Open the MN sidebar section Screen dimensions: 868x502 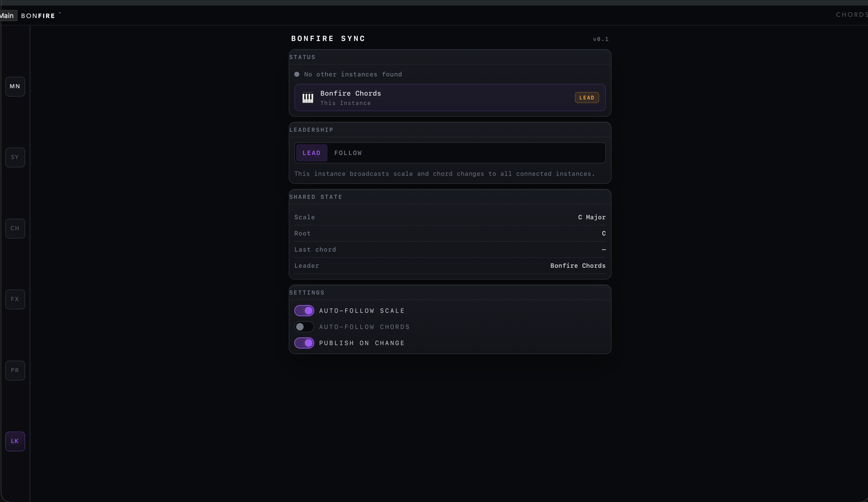(x=15, y=87)
